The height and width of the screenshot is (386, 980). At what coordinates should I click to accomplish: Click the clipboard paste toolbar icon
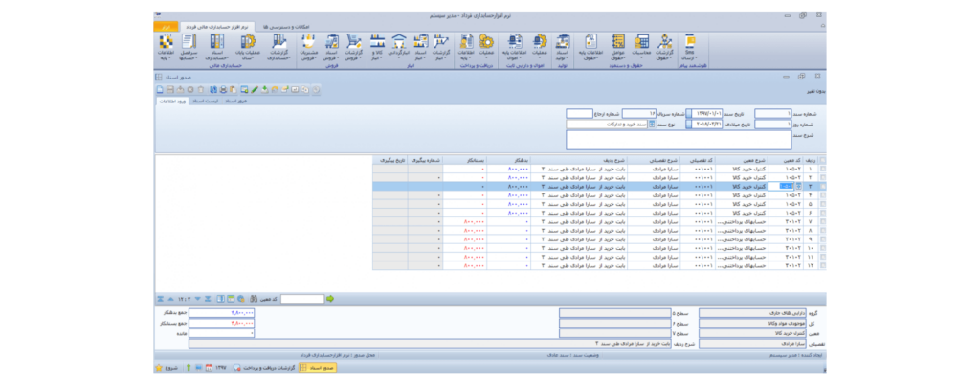click(234, 89)
